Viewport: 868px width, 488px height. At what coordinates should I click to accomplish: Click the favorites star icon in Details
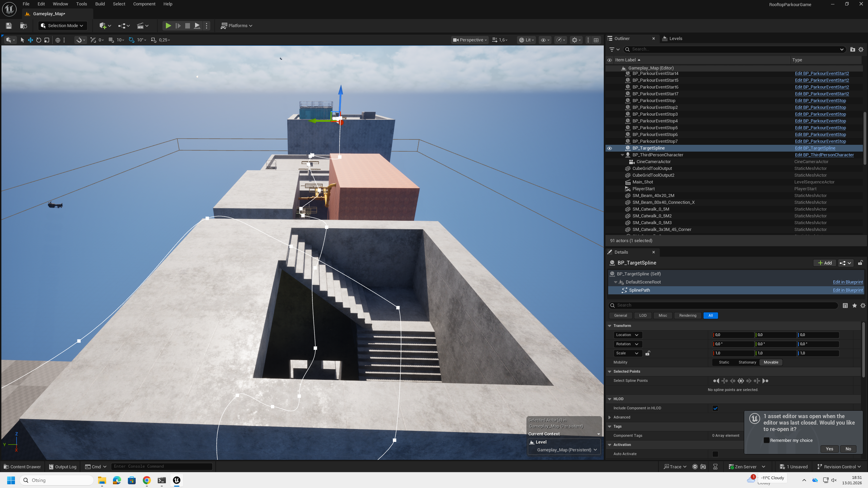coord(854,306)
